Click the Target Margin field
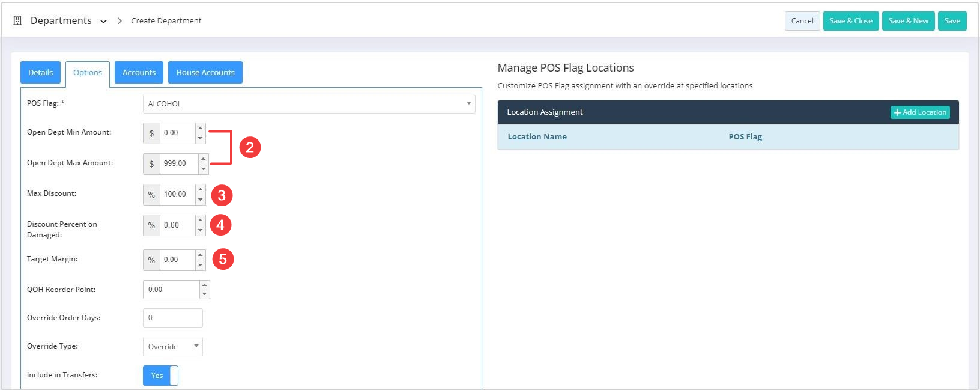Screen dimensions: 980x390 178,260
